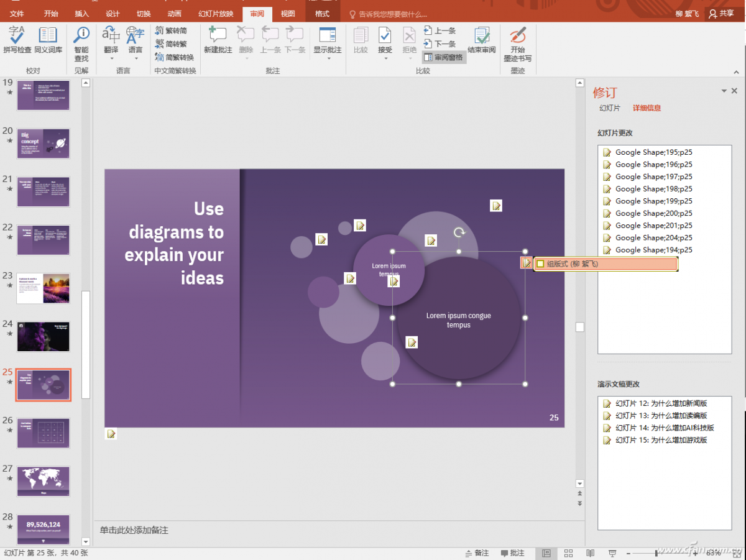Toggle the 审阅窗格 reviewing pane
746x560 pixels.
[x=443, y=57]
